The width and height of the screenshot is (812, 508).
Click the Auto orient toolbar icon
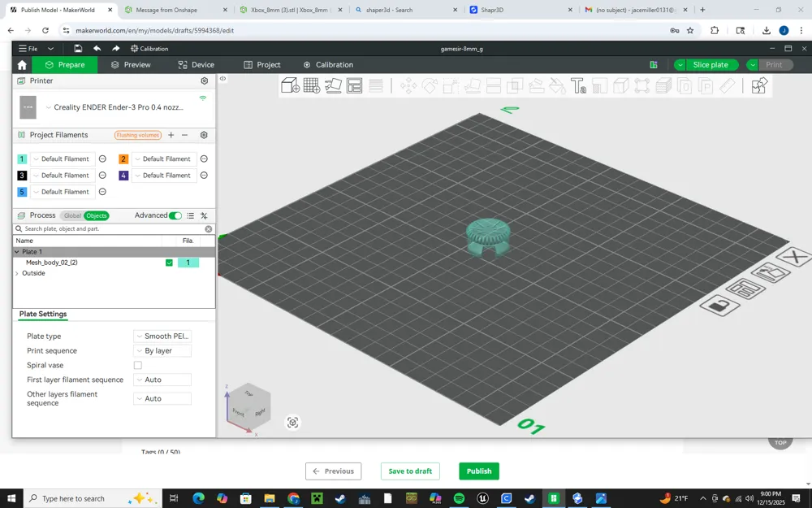[333, 85]
